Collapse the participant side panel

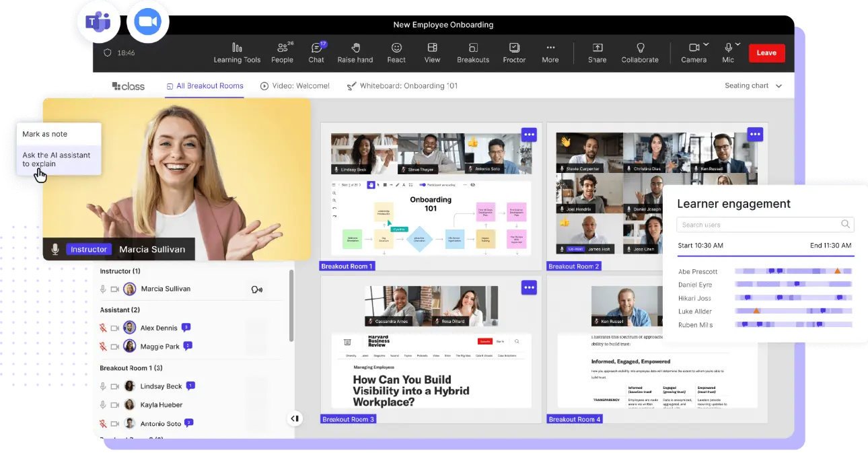[x=294, y=419]
